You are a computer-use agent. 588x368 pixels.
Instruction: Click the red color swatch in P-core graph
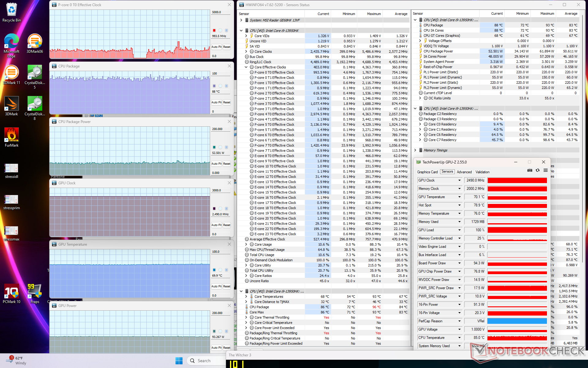point(214,30)
